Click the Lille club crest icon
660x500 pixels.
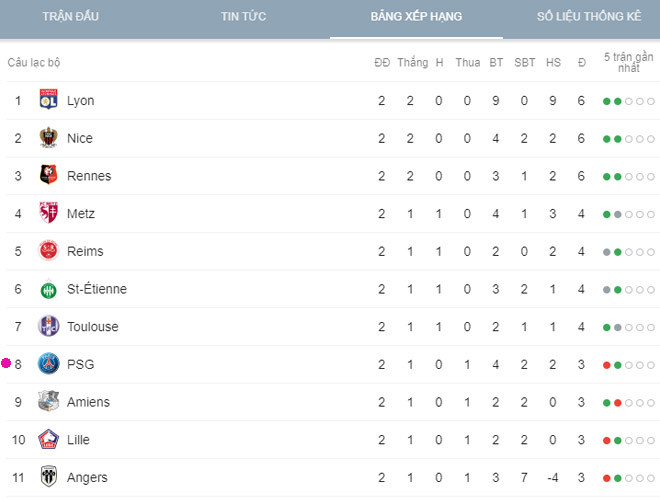point(48,440)
